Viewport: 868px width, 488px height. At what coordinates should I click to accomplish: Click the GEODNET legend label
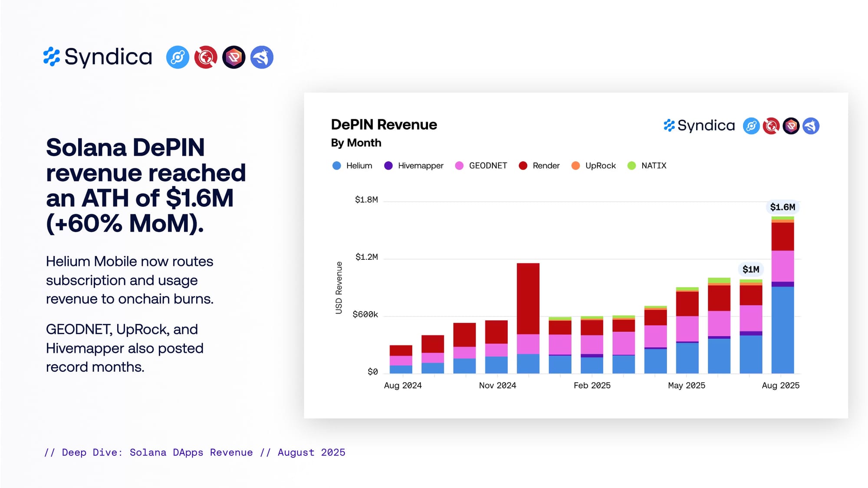click(488, 166)
